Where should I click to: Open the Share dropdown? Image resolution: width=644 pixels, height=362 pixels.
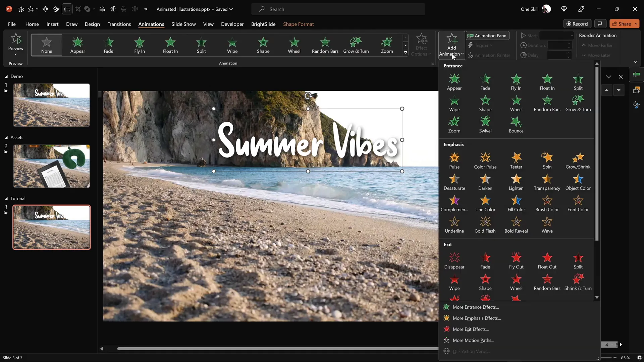tap(636, 24)
